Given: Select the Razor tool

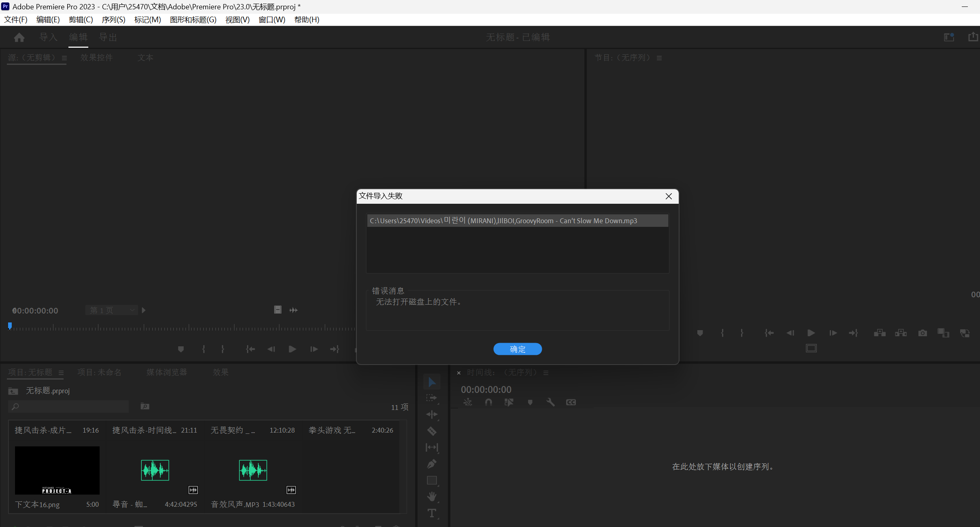Looking at the screenshot, I should (431, 431).
